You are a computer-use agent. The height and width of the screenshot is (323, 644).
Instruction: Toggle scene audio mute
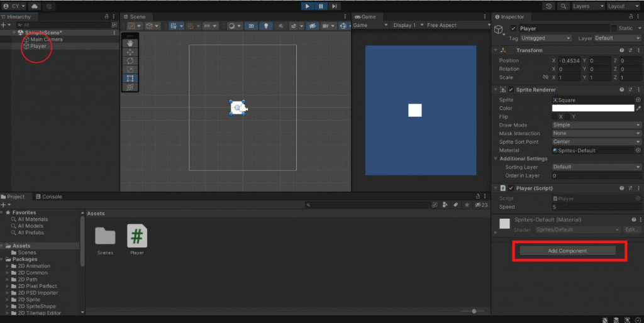280,26
